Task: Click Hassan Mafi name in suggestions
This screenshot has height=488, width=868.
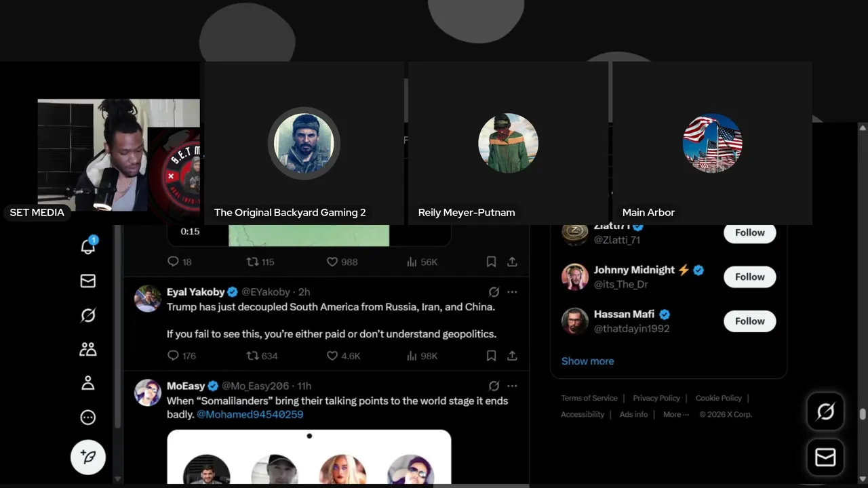Action: [624, 314]
